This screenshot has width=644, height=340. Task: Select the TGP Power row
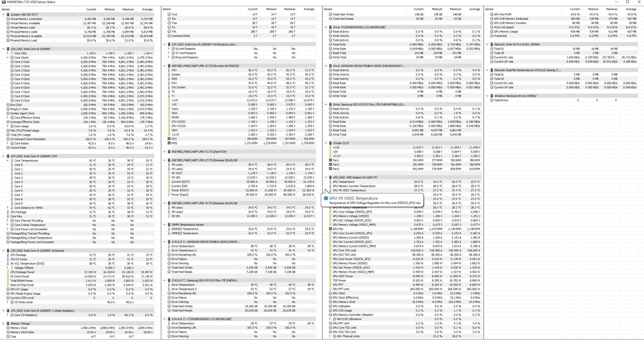pyautogui.click(x=403, y=280)
